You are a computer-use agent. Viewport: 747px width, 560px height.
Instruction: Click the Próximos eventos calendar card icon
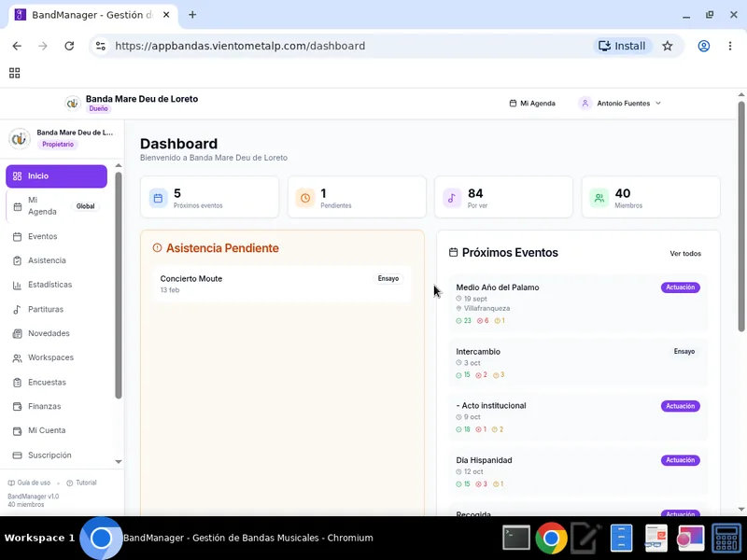pyautogui.click(x=158, y=198)
